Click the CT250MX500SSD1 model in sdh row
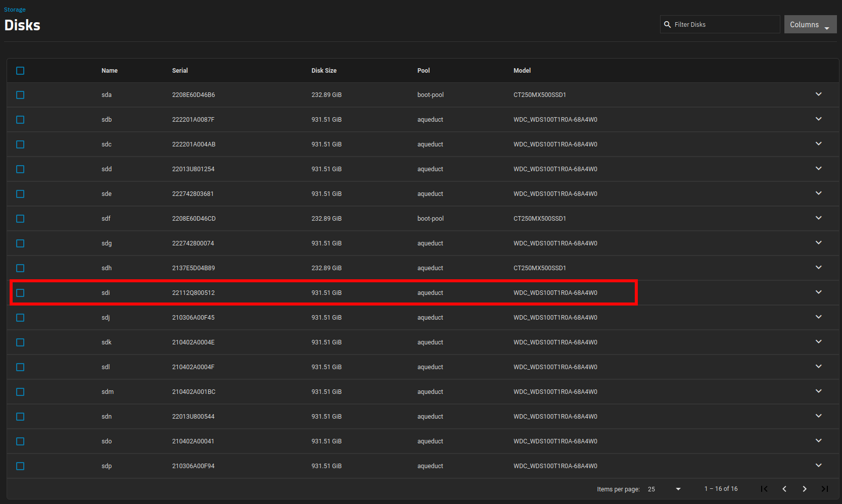Image resolution: width=842 pixels, height=504 pixels. point(540,268)
